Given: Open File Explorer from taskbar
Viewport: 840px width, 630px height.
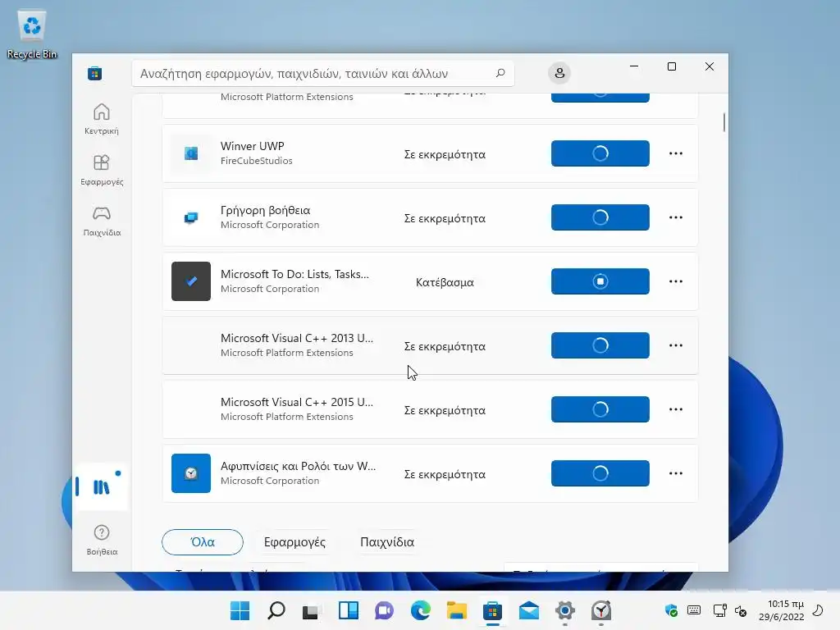Looking at the screenshot, I should [457, 610].
